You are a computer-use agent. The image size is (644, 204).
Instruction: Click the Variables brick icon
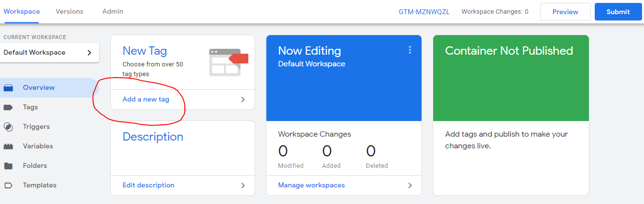[8, 146]
